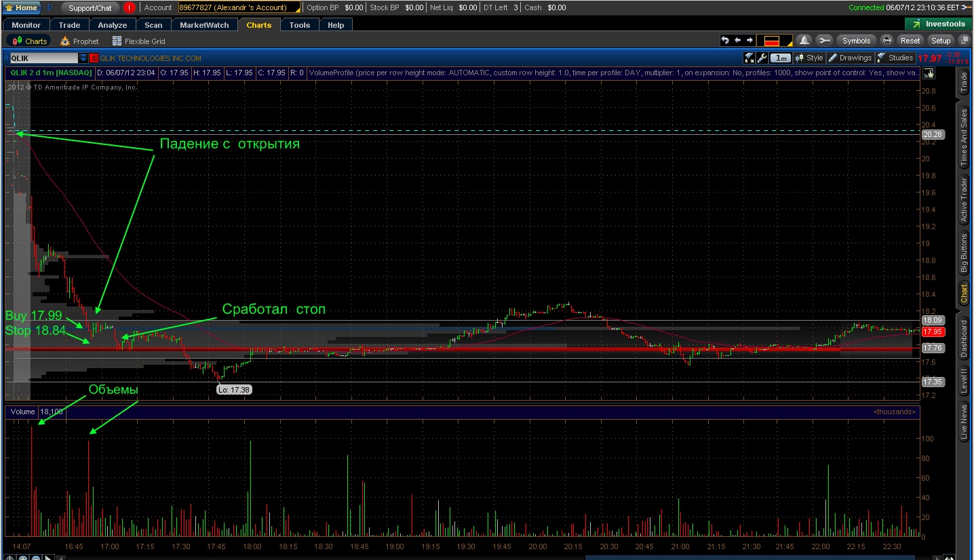Click the pointer tool icon above price axis
974x560 pixels.
click(929, 73)
